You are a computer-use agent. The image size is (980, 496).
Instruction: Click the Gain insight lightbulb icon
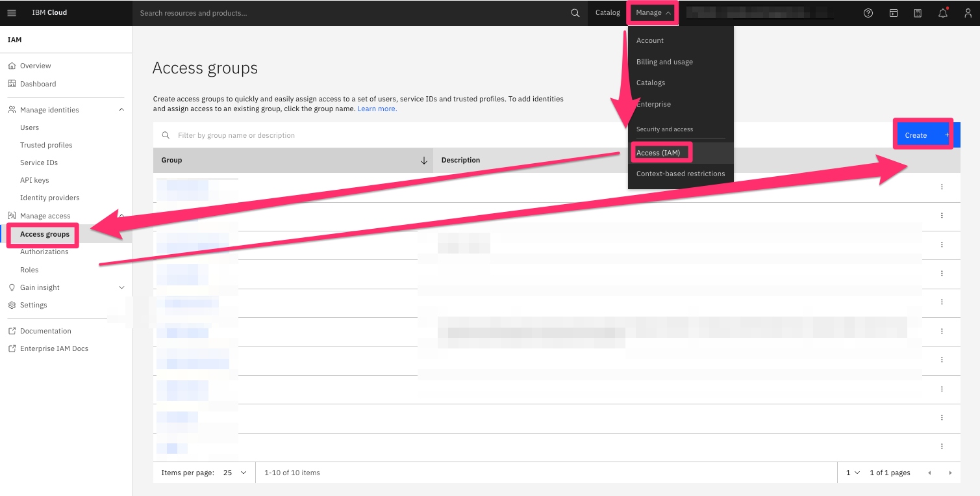[12, 287]
